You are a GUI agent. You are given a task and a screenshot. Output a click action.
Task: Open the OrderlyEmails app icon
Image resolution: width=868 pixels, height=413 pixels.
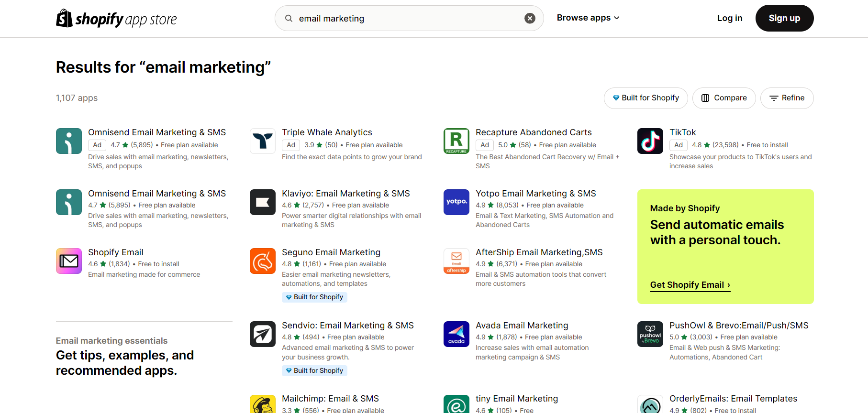(x=650, y=404)
